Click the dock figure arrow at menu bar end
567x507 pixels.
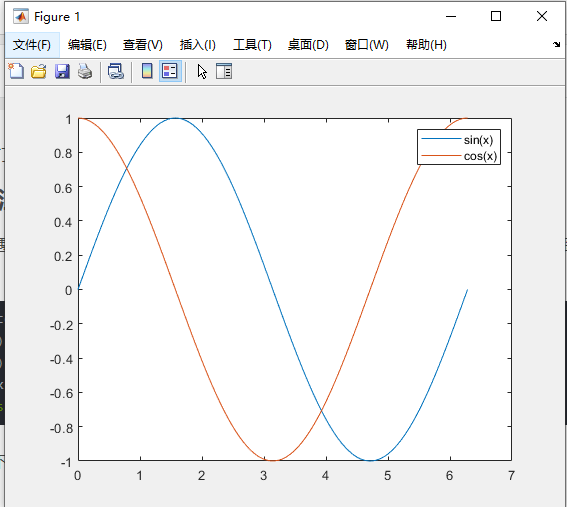557,44
